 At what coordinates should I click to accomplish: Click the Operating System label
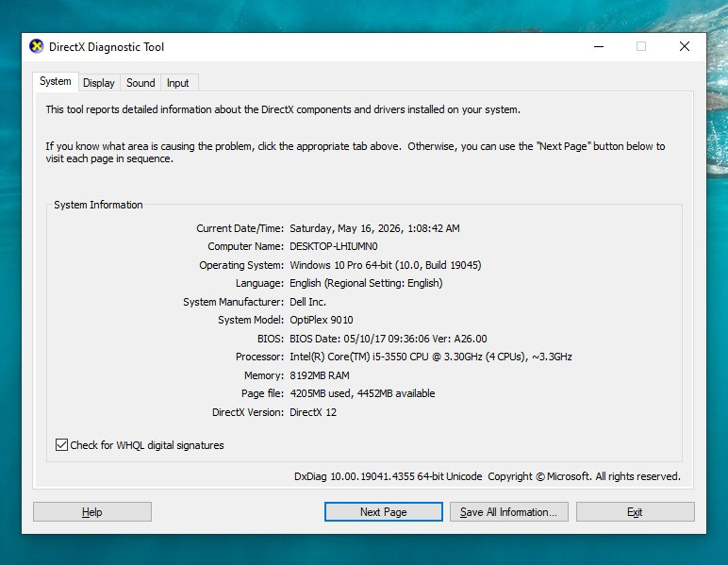(241, 265)
